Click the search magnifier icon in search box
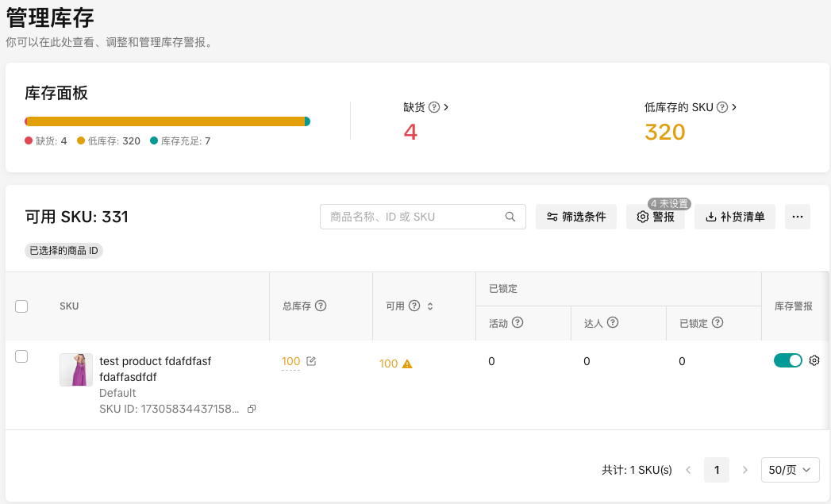 point(510,217)
